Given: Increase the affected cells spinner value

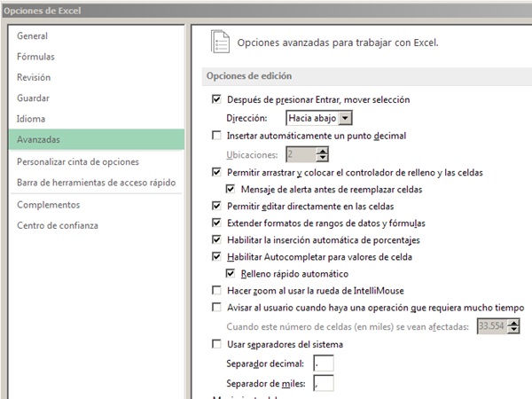Looking at the screenshot, I should tap(513, 323).
